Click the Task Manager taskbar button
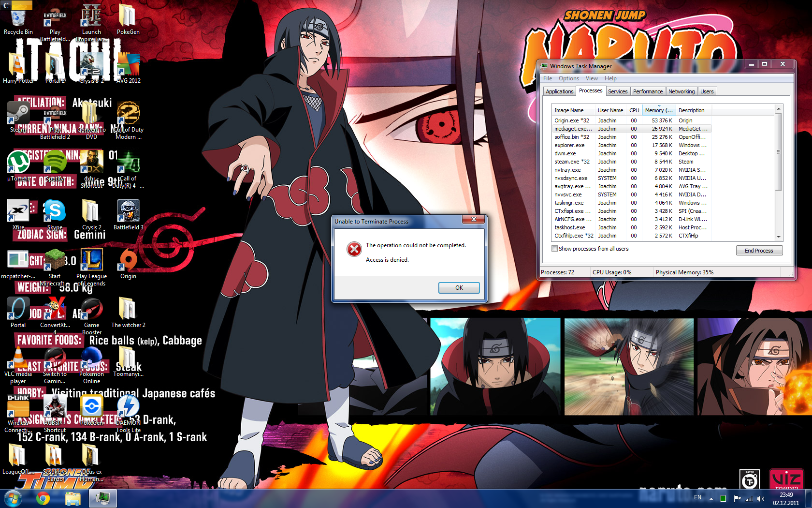 tap(102, 498)
